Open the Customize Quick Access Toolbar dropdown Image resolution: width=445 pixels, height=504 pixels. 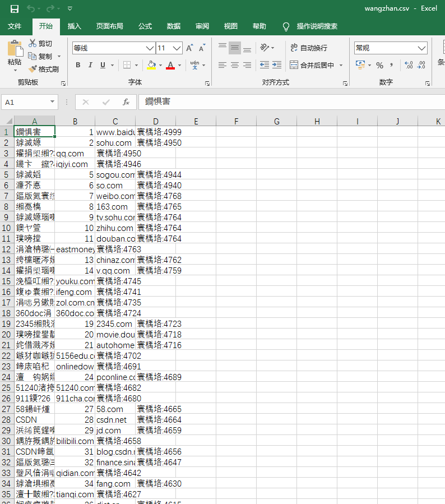69,8
